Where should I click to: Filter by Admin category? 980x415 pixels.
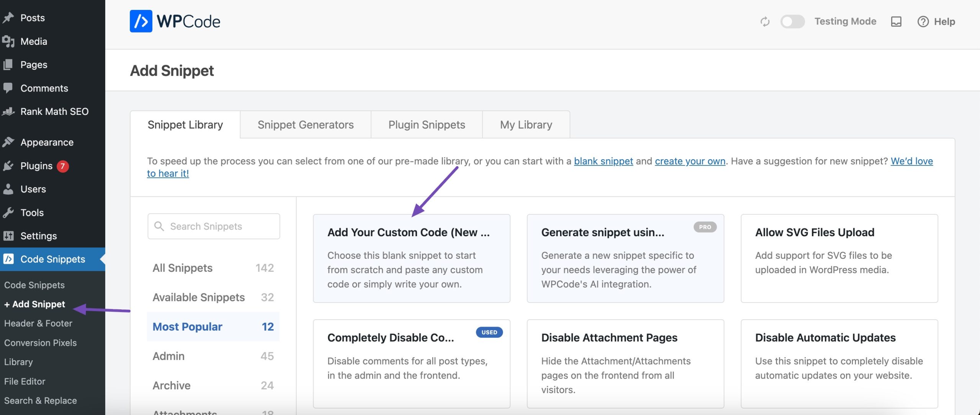(213, 356)
